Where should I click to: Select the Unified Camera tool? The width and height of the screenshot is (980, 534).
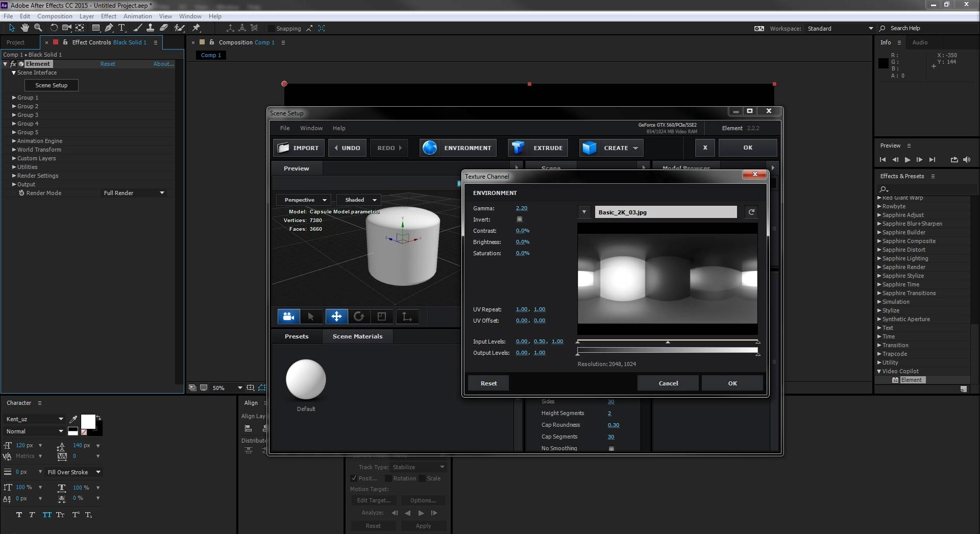(x=67, y=28)
